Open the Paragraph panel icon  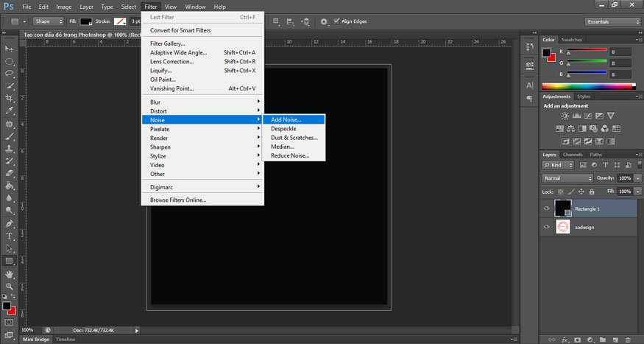point(530,99)
